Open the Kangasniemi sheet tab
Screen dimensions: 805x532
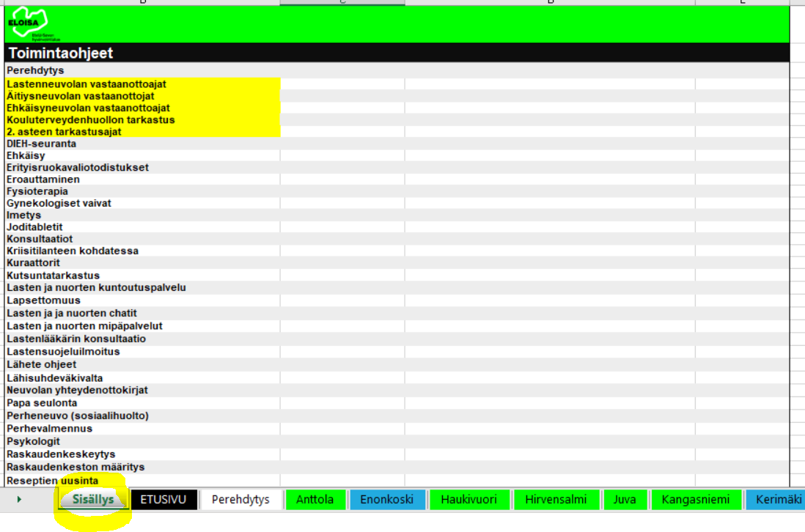click(695, 499)
